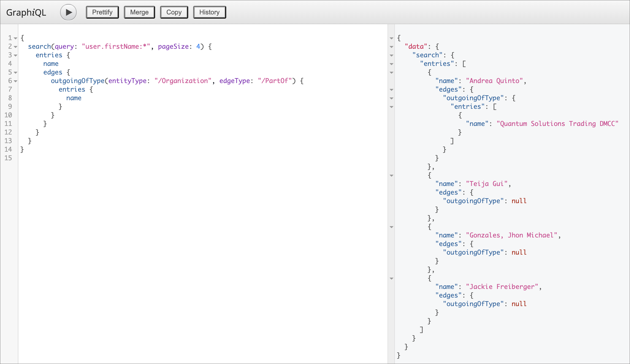Click the GraphiQL title logo
The width and height of the screenshot is (630, 364).
26,12
